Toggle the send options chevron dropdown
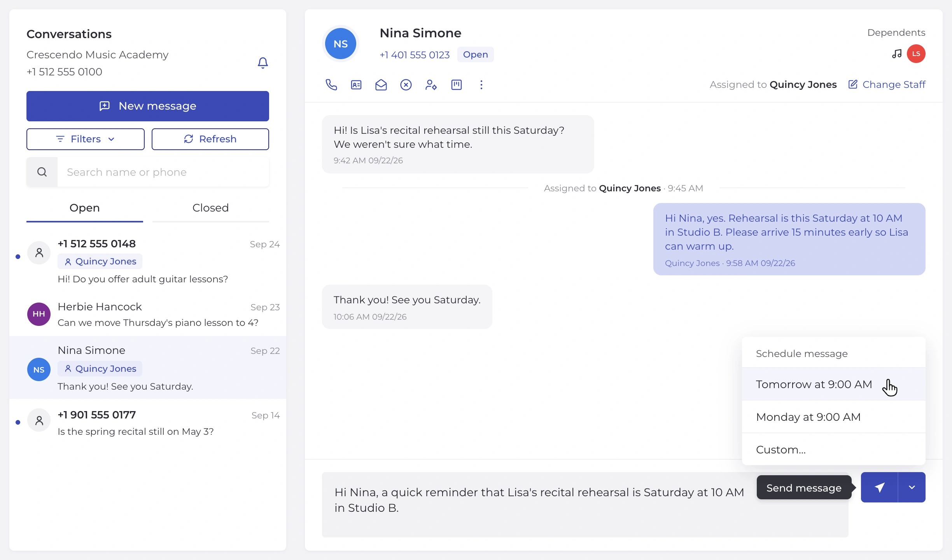The image size is (952, 560). coord(912,487)
